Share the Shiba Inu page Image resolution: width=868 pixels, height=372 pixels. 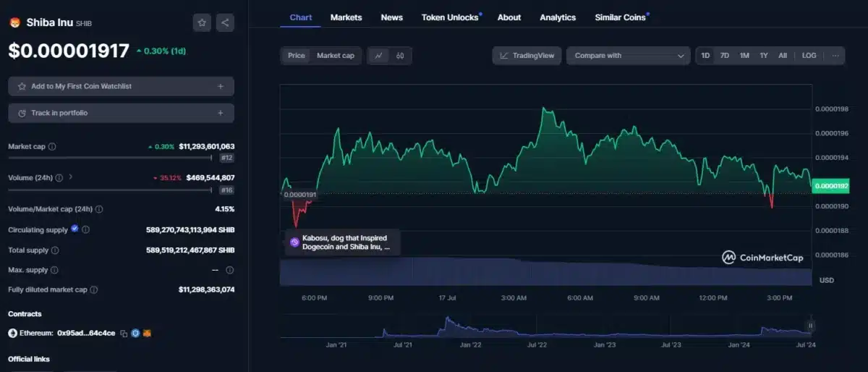(x=225, y=22)
